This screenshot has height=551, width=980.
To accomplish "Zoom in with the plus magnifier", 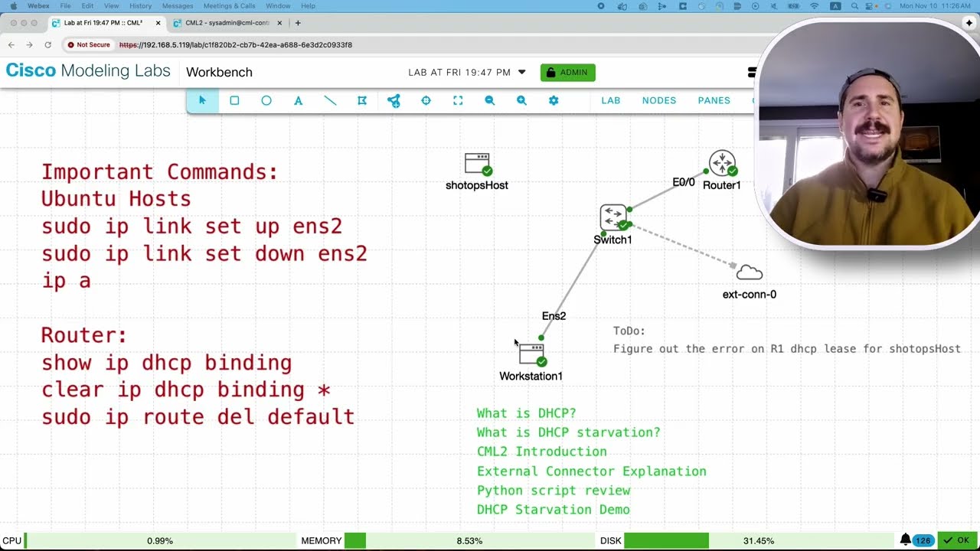I will coord(521,101).
